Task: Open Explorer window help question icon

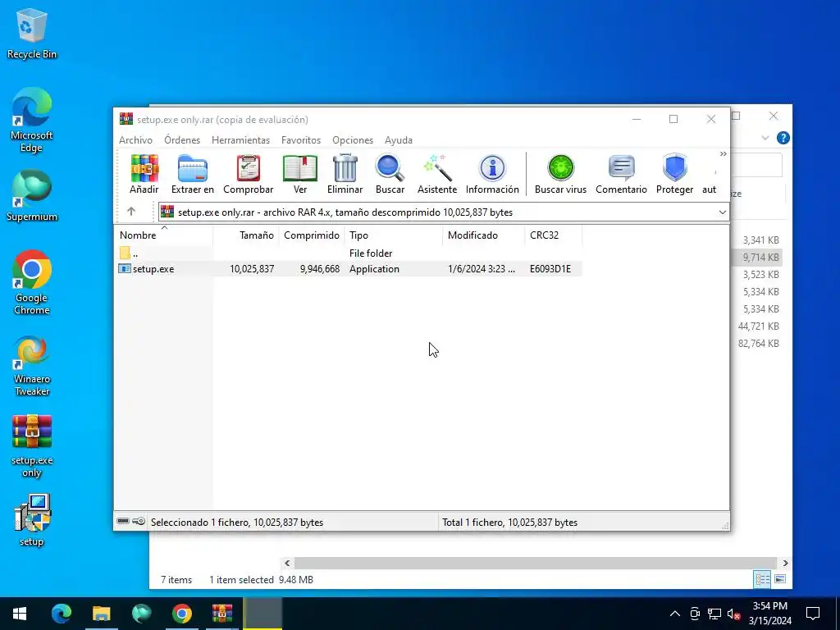Action: click(783, 138)
